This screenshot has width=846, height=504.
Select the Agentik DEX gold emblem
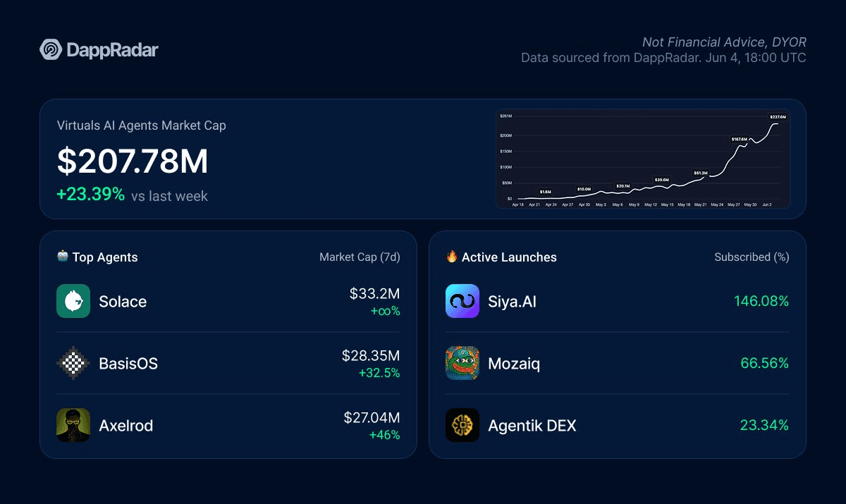[462, 425]
